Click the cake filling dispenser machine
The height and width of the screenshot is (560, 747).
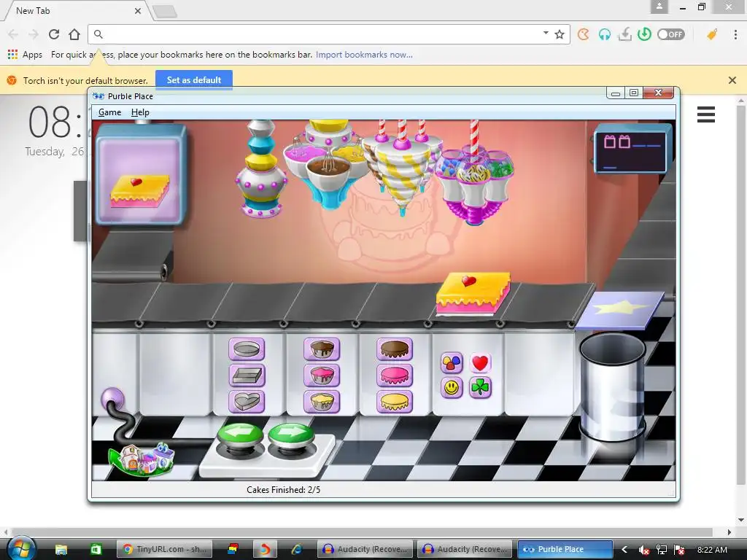pos(260,169)
